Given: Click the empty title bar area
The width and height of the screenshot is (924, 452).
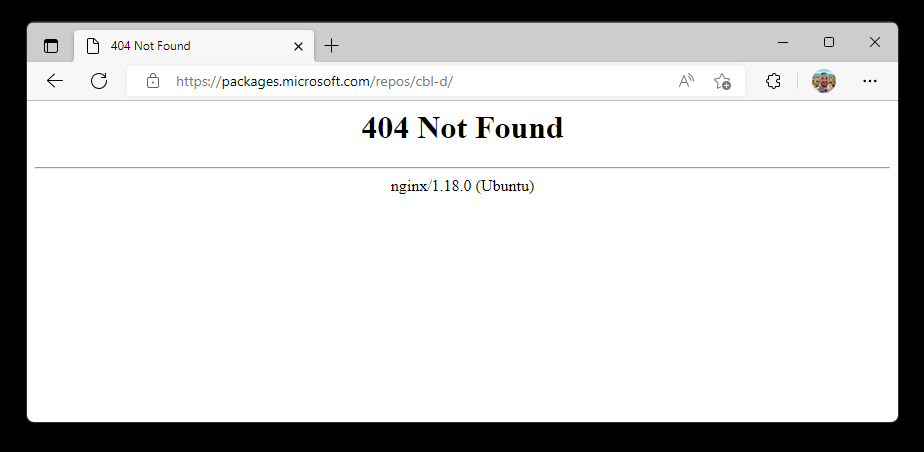Looking at the screenshot, I should click(554, 42).
